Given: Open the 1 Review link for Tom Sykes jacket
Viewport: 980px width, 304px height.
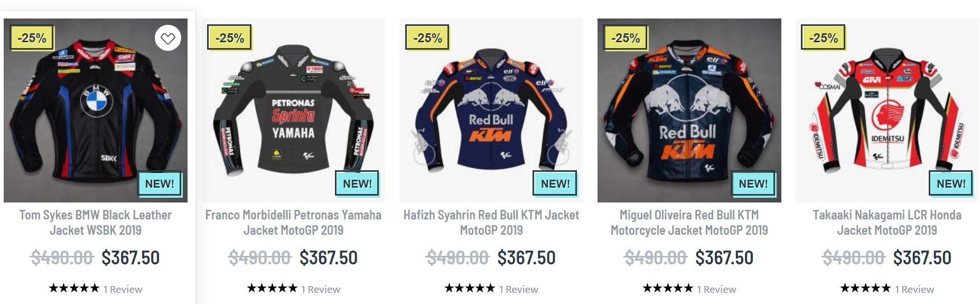Looking at the screenshot, I should click(x=123, y=289).
